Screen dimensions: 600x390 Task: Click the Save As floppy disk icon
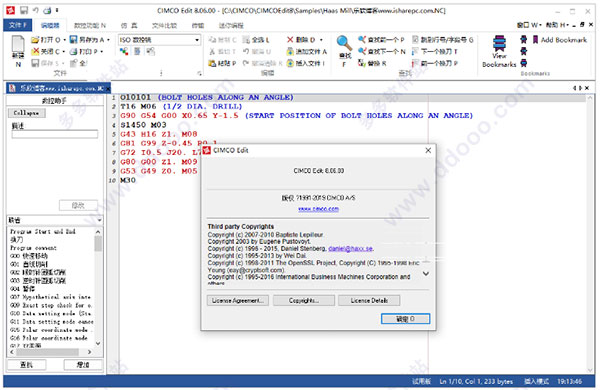pos(73,39)
